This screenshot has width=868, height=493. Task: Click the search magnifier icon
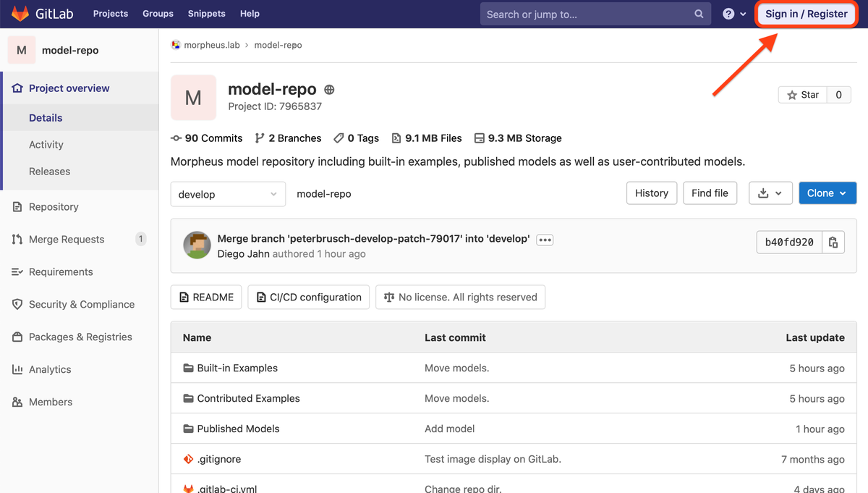point(699,14)
